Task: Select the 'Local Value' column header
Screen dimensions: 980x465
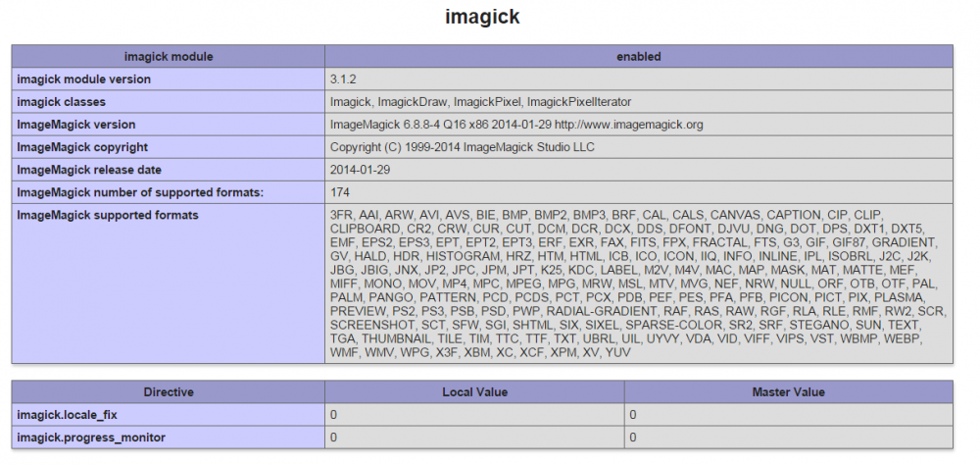Action: tap(474, 392)
